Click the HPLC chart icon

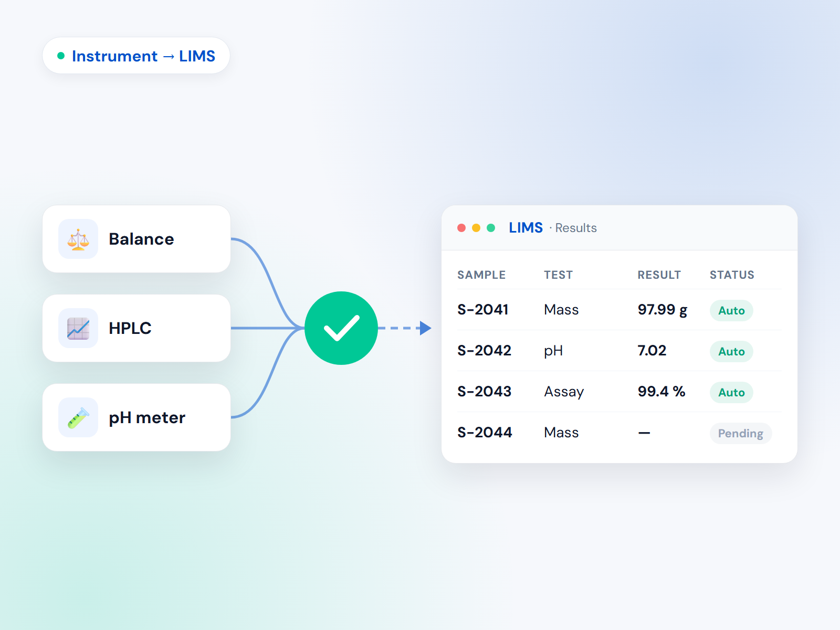click(x=78, y=328)
